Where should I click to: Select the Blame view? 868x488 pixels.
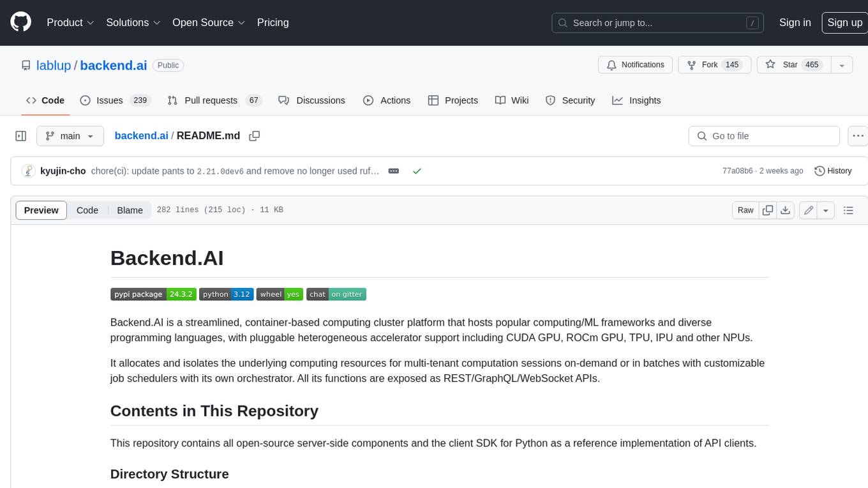(130, 210)
